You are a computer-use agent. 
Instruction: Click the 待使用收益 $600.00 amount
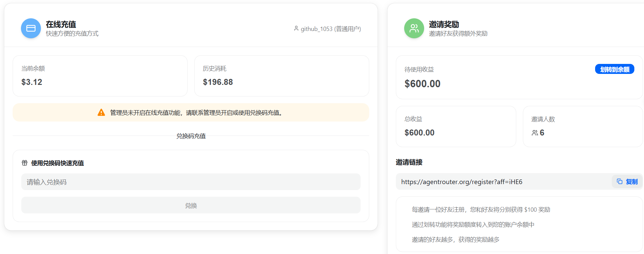click(x=422, y=84)
